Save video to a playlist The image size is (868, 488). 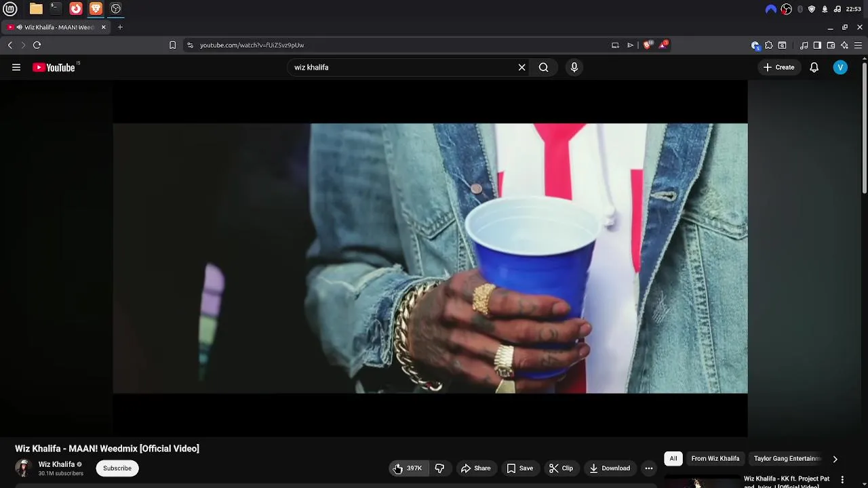(520, 468)
